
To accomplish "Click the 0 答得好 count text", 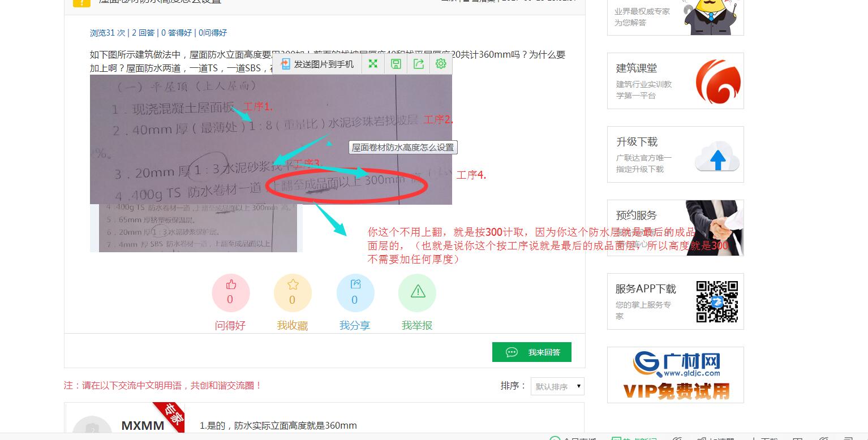I will point(177,33).
